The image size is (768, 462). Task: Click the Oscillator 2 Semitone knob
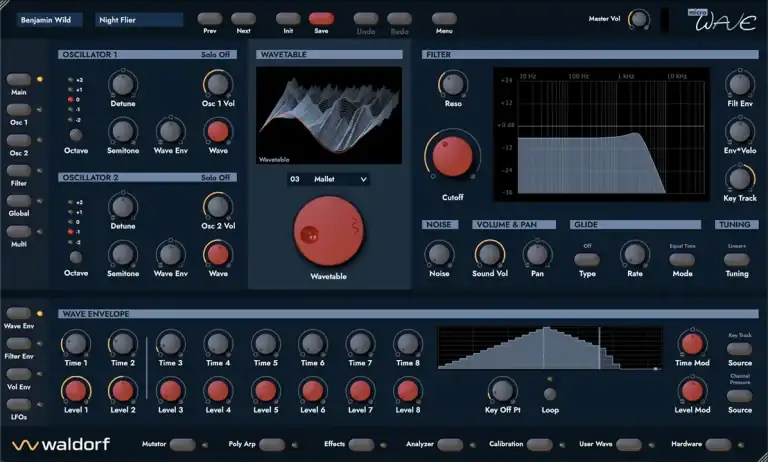point(122,254)
